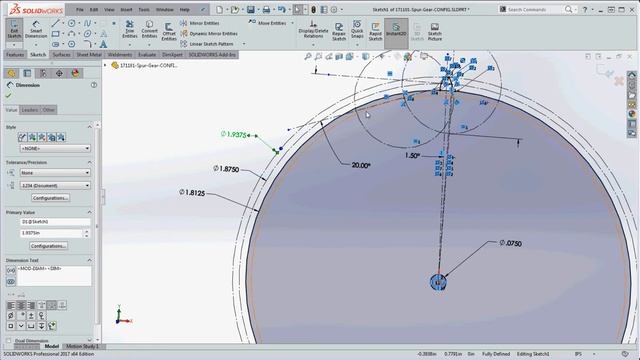Collapse the Style section
This screenshot has width=640, height=360.
(89, 127)
